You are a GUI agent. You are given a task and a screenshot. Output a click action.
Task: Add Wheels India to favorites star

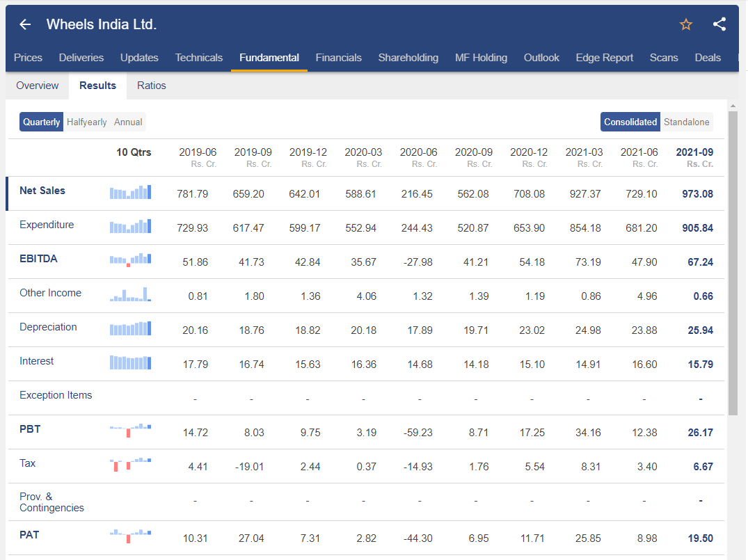pos(686,24)
